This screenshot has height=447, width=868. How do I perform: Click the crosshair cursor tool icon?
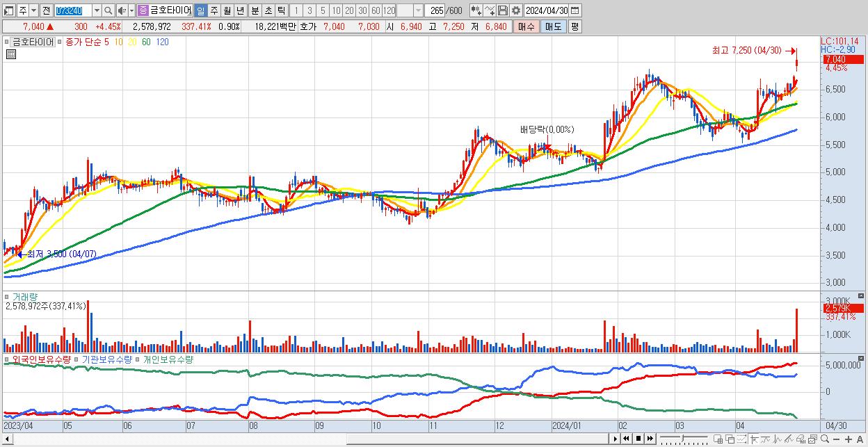(x=754, y=439)
